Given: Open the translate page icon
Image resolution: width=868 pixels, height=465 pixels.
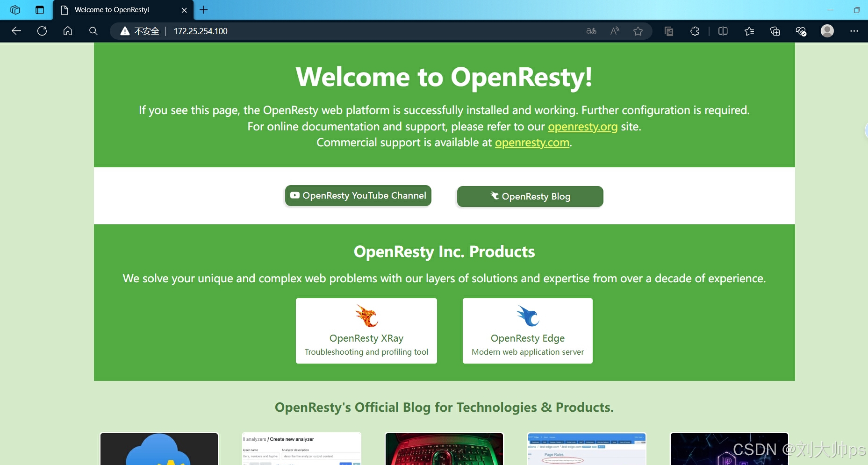Looking at the screenshot, I should [x=591, y=31].
